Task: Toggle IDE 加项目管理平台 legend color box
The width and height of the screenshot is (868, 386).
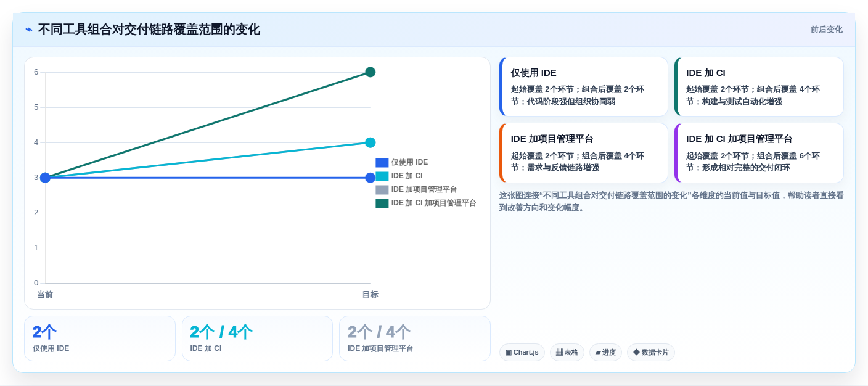Action: 382,190
